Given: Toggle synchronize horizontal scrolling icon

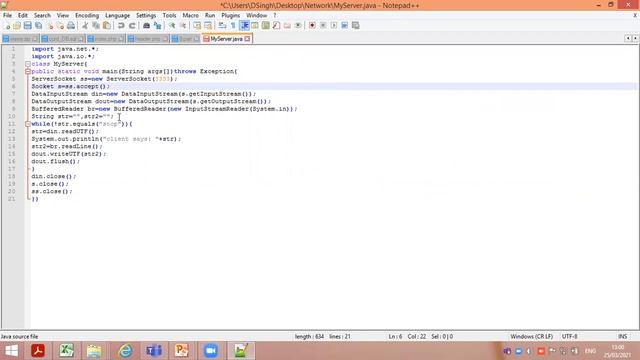Looking at the screenshot, I should pyautogui.click(x=208, y=25).
